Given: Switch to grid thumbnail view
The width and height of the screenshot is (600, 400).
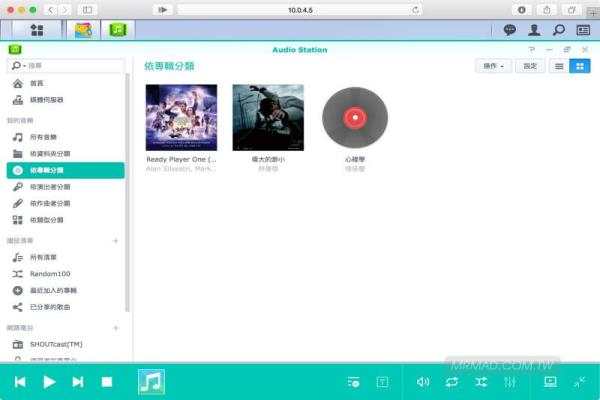Looking at the screenshot, I should tap(580, 66).
